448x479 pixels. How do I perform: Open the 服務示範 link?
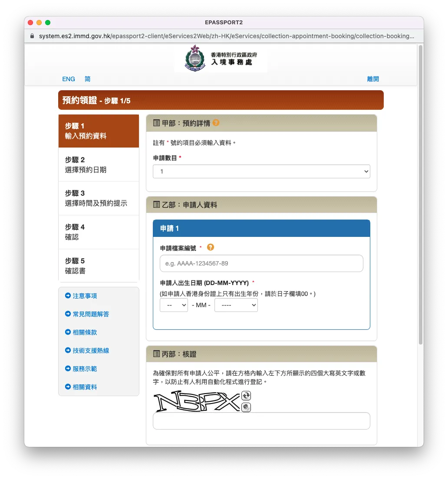coord(85,369)
